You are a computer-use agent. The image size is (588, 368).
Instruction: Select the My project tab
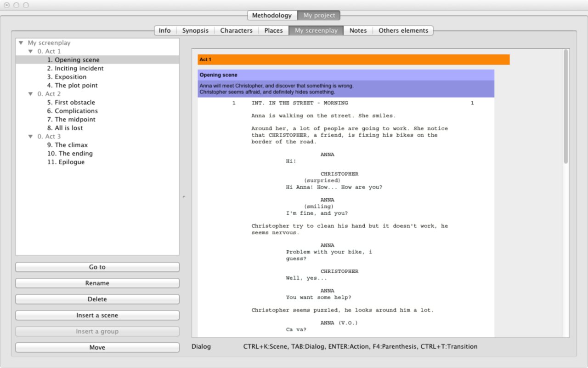(x=319, y=15)
